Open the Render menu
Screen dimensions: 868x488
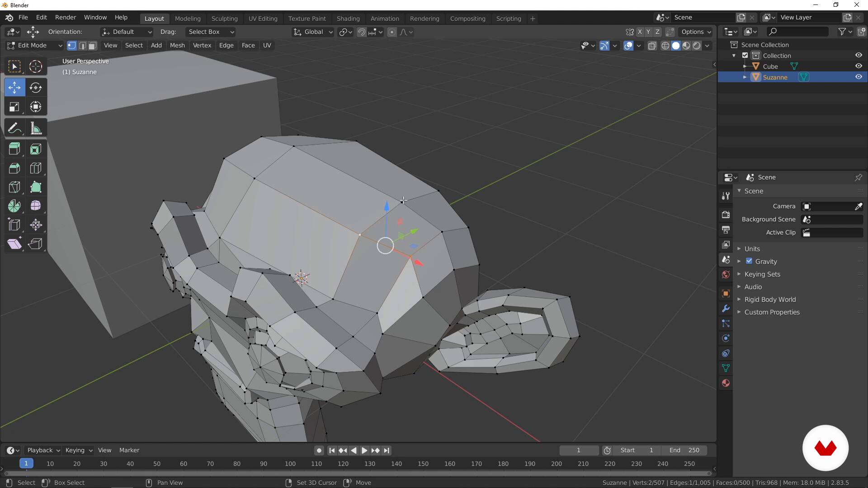click(x=66, y=17)
